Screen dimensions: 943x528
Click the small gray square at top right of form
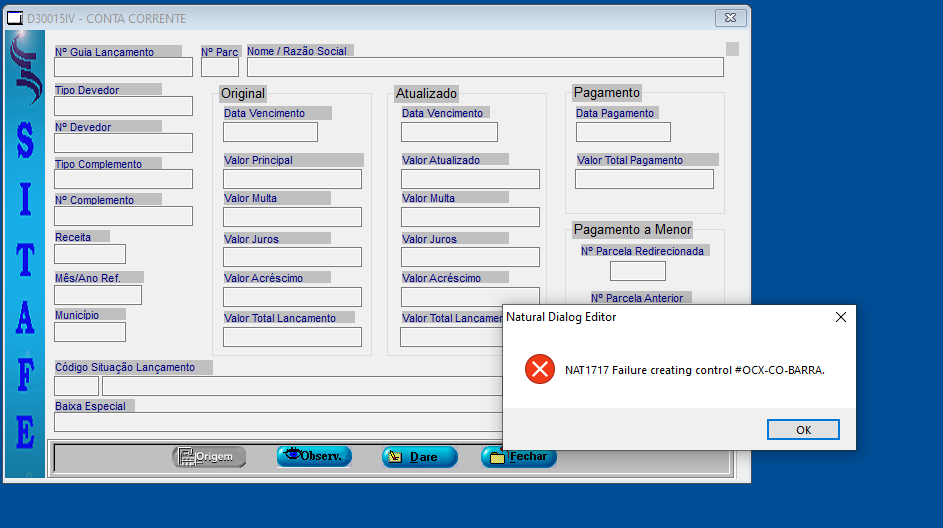tap(732, 49)
